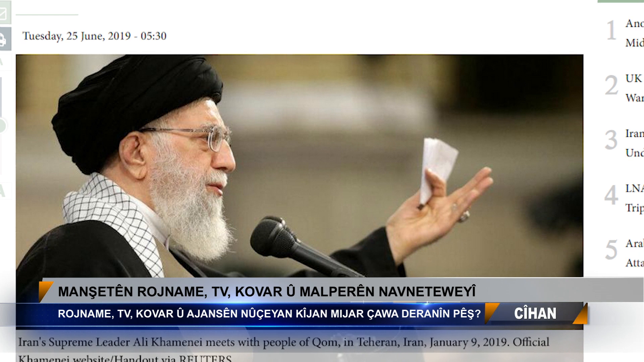Click the large number 2 ranking
The height and width of the screenshot is (362, 644).
611,85
